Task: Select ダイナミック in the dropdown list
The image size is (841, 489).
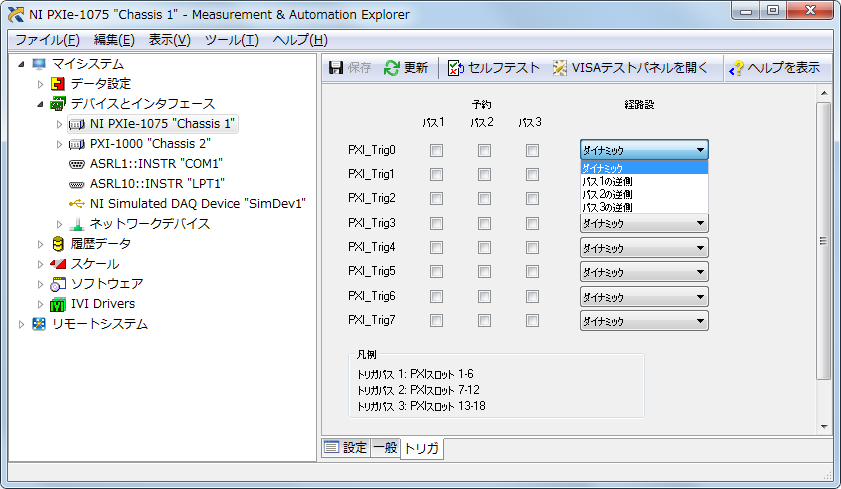Action: (x=644, y=168)
